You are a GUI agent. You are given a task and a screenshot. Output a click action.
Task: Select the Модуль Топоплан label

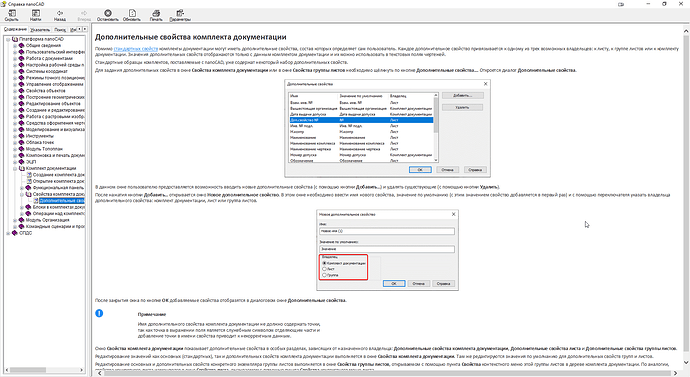44,149
